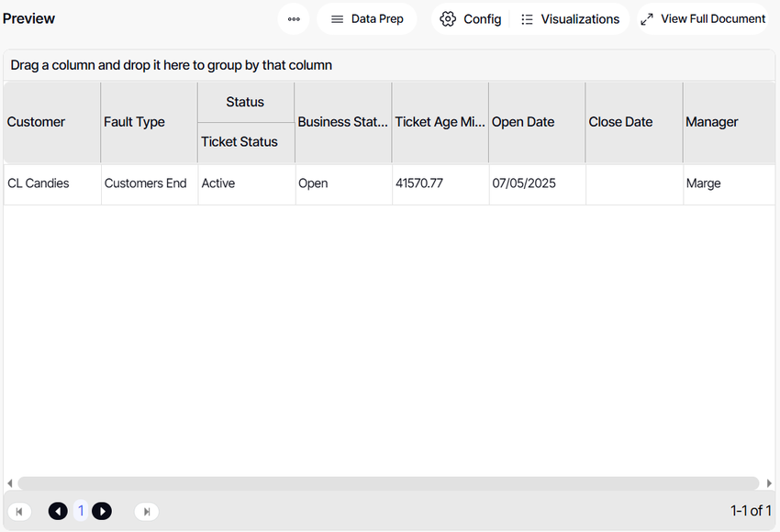Click the scrollbar left arrow
Viewport: 780px width, 532px height.
tap(10, 483)
